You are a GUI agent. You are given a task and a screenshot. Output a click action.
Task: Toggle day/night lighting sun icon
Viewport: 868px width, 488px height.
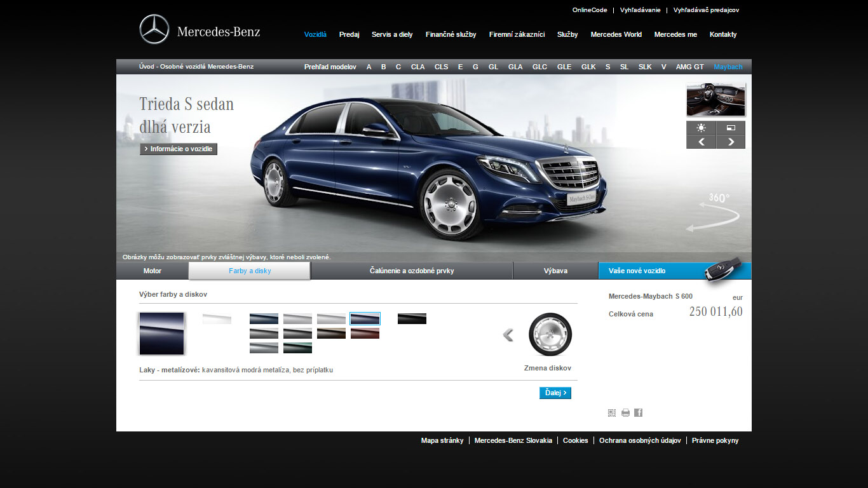point(701,128)
